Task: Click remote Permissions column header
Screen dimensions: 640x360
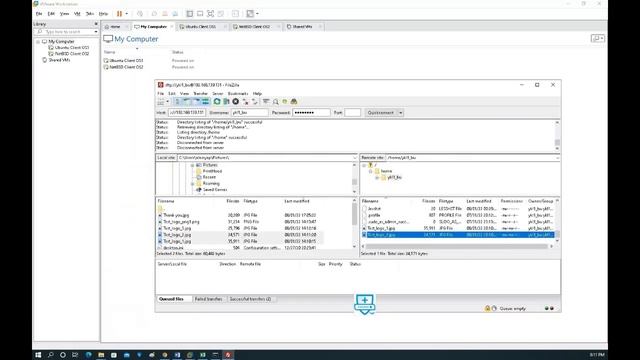Action: pyautogui.click(x=512, y=201)
